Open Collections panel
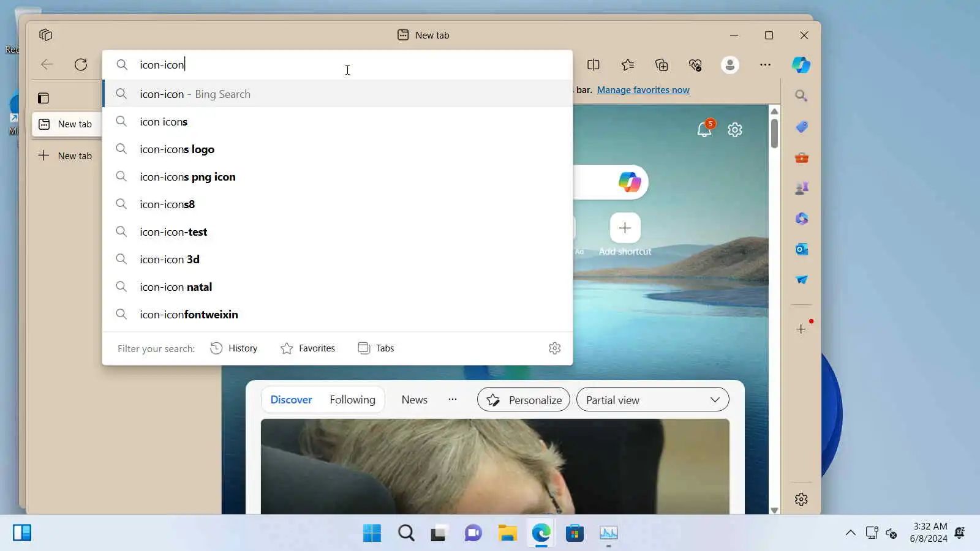 point(661,65)
